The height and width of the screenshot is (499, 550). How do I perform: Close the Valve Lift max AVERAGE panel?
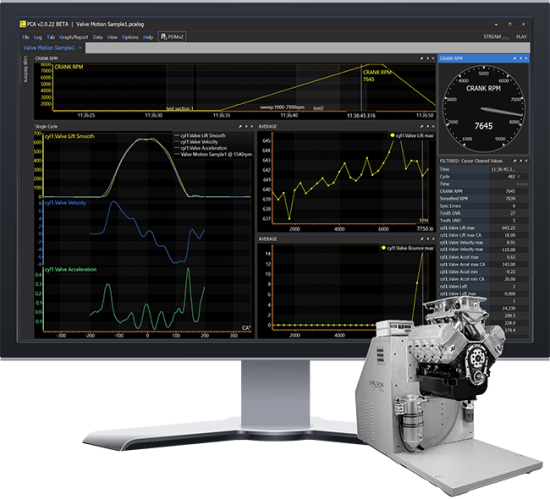[433, 126]
